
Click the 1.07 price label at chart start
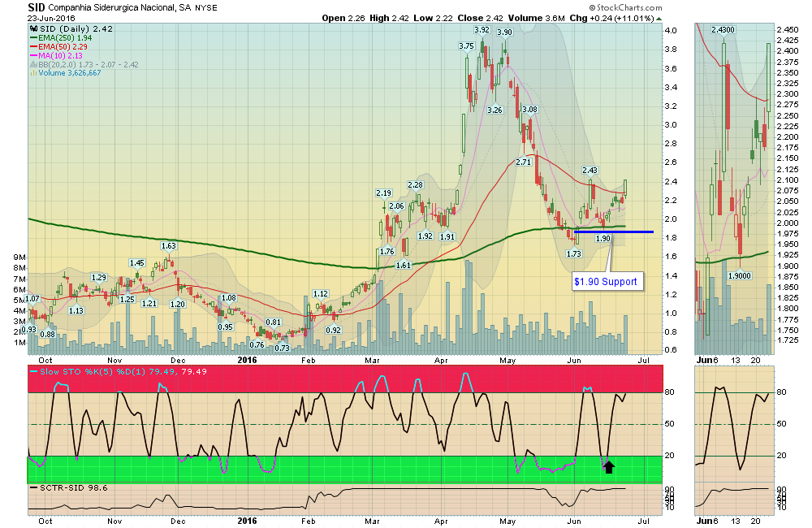tap(32, 299)
